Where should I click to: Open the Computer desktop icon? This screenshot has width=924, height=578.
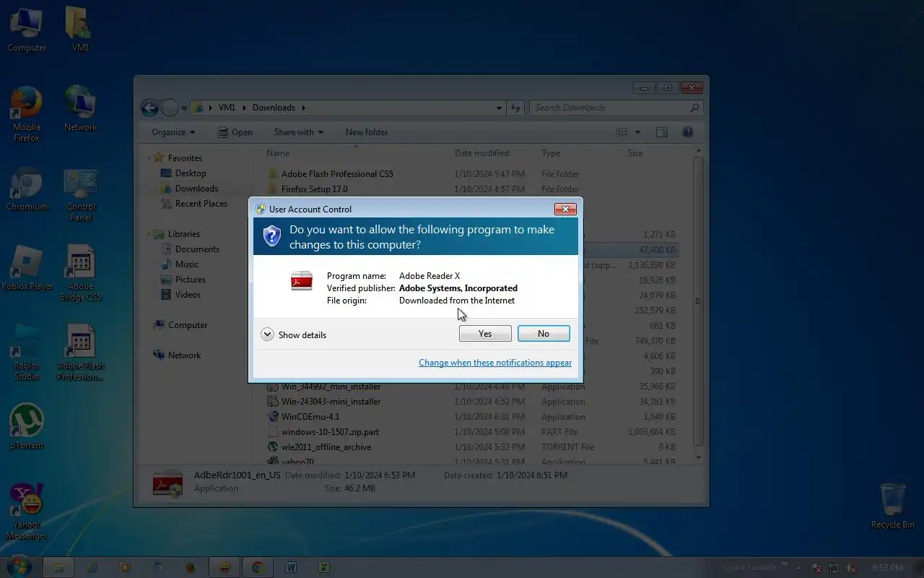point(27,30)
